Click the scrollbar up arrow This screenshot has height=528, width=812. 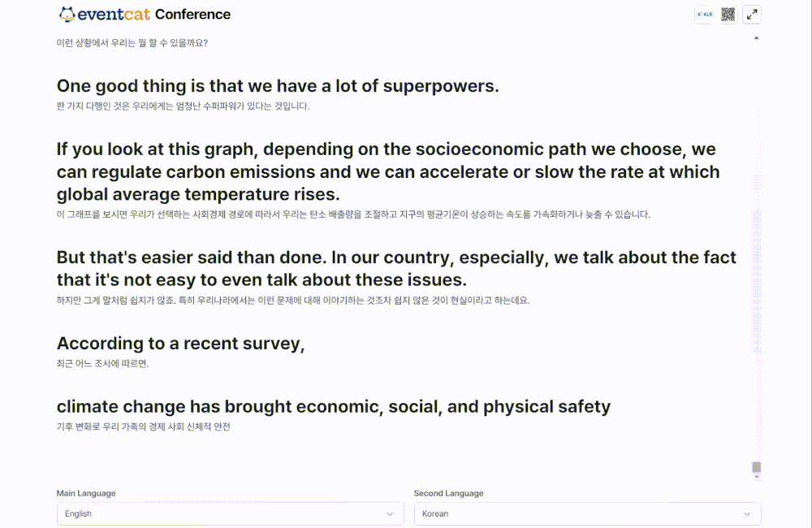pos(757,38)
